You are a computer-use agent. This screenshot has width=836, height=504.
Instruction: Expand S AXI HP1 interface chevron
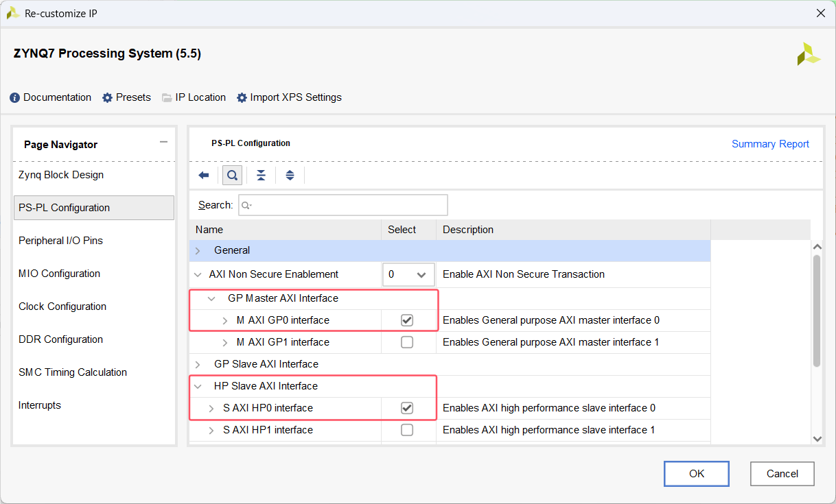pos(211,430)
